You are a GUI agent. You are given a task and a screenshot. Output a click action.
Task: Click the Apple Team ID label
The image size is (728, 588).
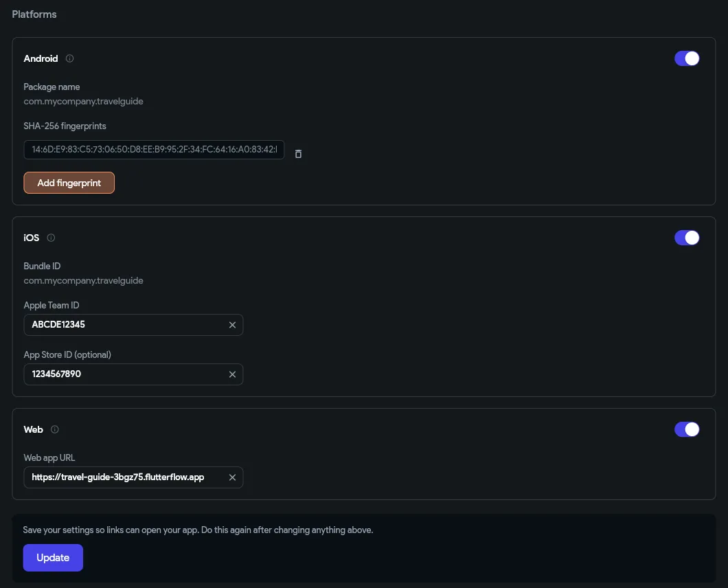click(x=52, y=305)
